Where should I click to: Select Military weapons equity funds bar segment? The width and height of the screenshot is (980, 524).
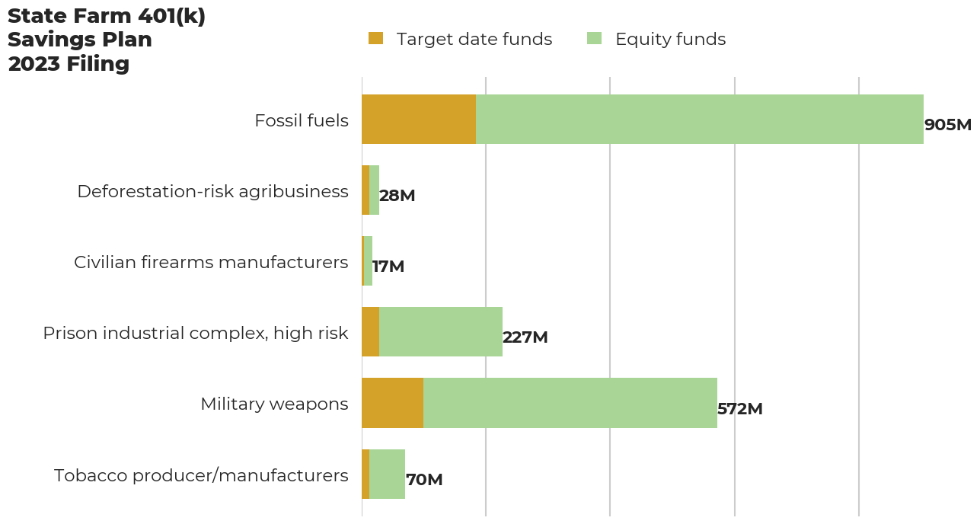point(570,403)
